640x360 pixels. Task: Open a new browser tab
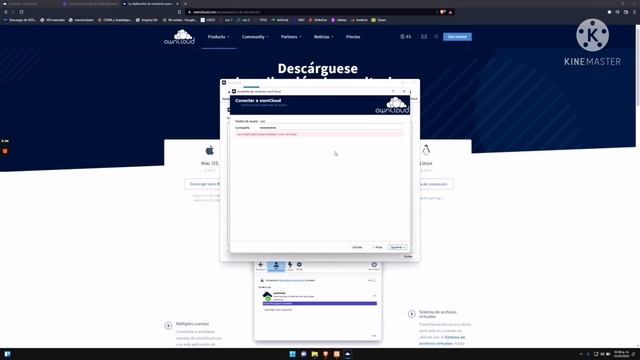(185, 4)
